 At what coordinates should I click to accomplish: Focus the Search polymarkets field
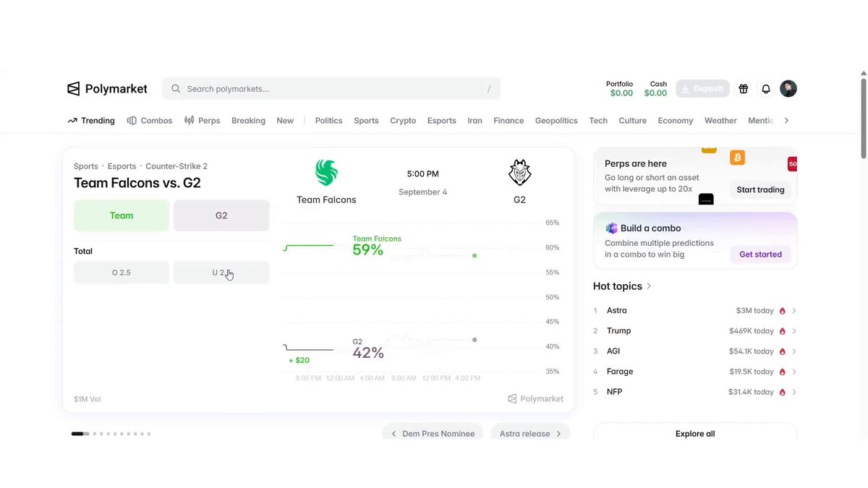click(331, 89)
